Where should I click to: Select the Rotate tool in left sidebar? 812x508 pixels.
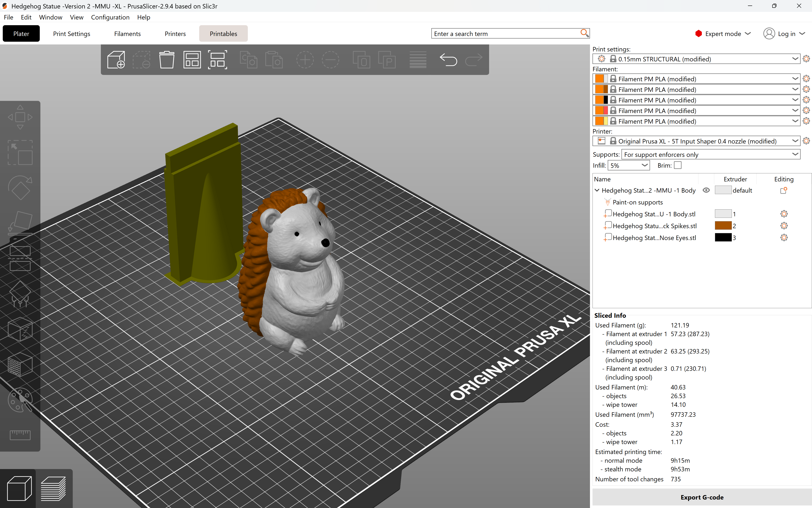[20, 188]
